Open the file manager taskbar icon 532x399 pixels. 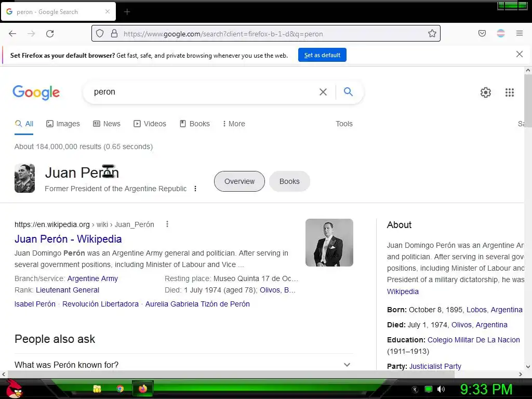(97, 389)
